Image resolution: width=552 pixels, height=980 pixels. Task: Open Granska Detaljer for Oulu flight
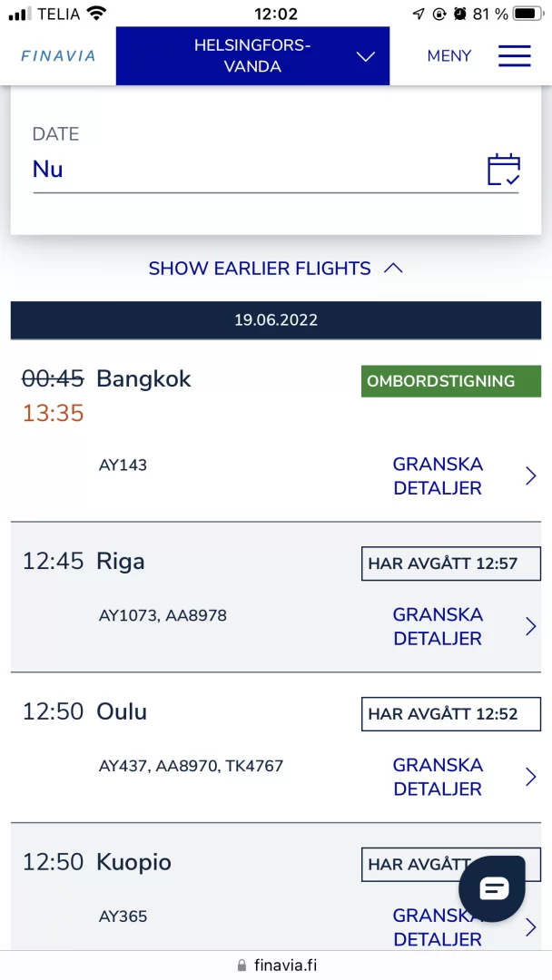point(438,778)
